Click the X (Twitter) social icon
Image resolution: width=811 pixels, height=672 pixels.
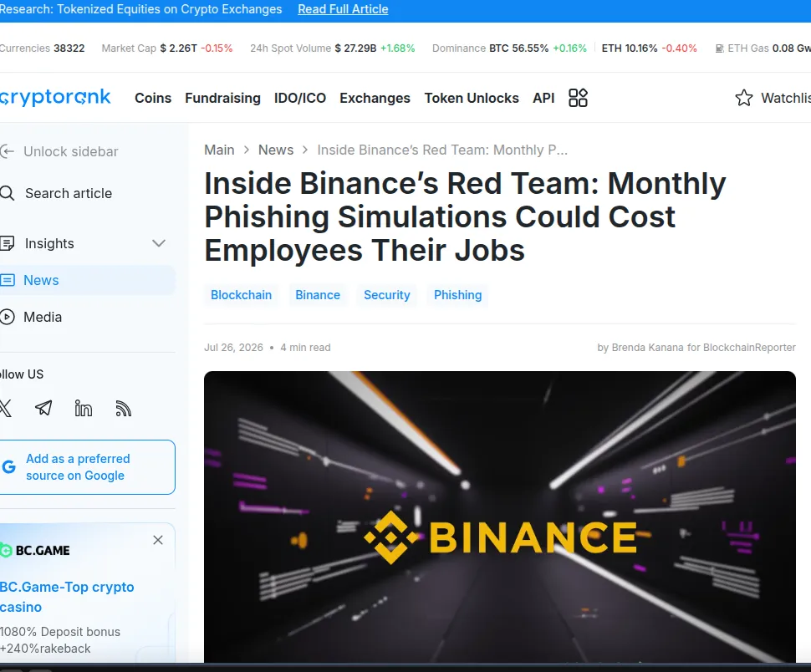pyautogui.click(x=5, y=409)
